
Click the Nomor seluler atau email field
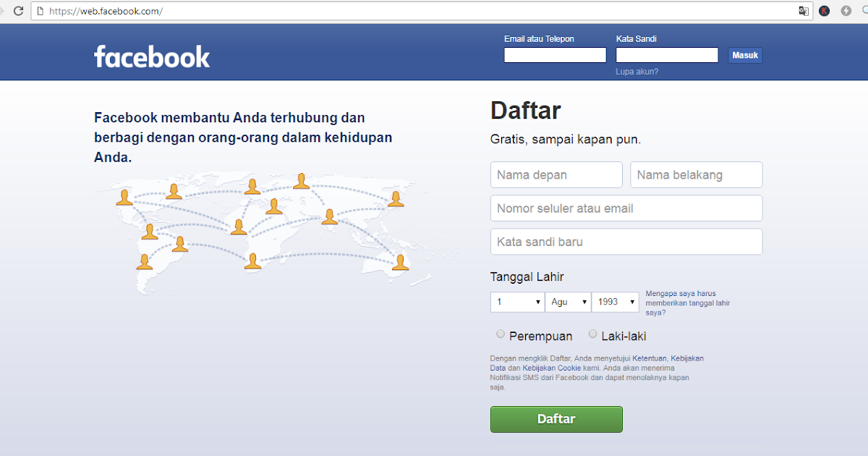coord(626,208)
